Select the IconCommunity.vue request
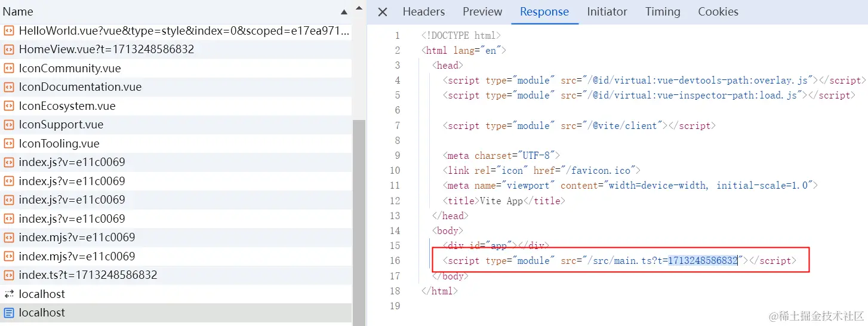The height and width of the screenshot is (326, 868). 176,68
